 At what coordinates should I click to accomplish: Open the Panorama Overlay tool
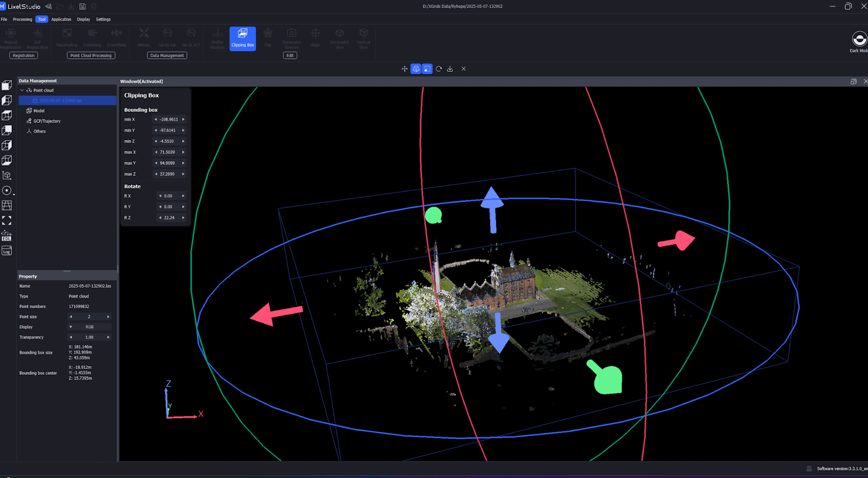[292, 38]
